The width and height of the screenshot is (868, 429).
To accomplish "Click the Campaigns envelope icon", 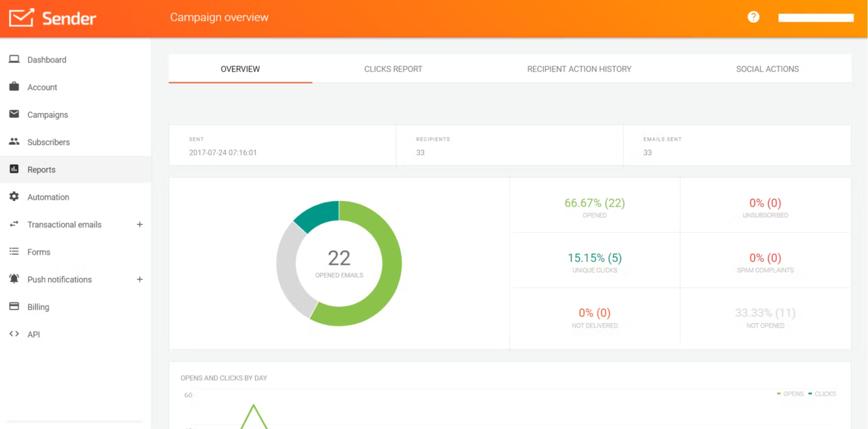I will [x=14, y=114].
